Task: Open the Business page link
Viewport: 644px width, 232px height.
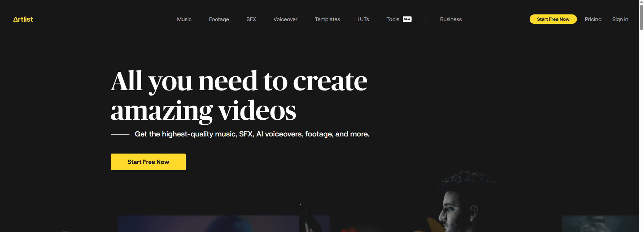Action: click(450, 19)
